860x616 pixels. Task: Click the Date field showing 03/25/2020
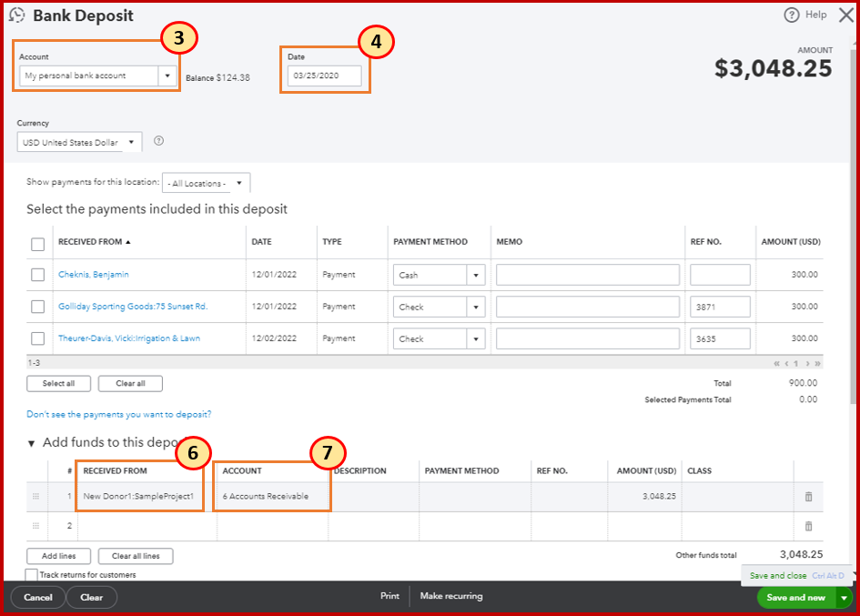(325, 76)
